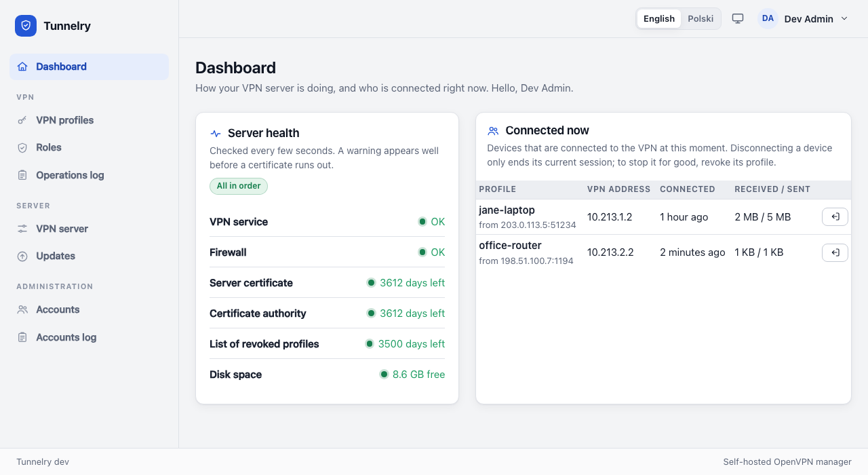Open the Accounts log page
868x475 pixels.
[89, 337]
